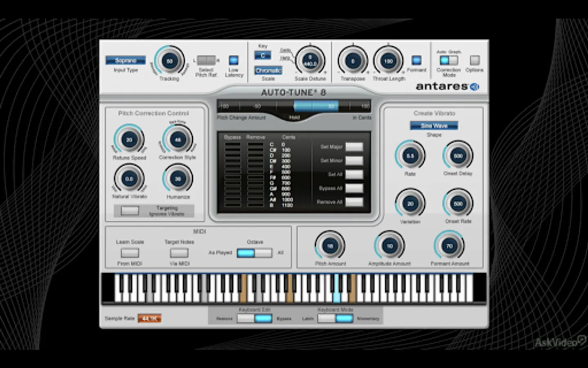Click the Formant Amount knob
588x368 pixels.
pos(449,246)
